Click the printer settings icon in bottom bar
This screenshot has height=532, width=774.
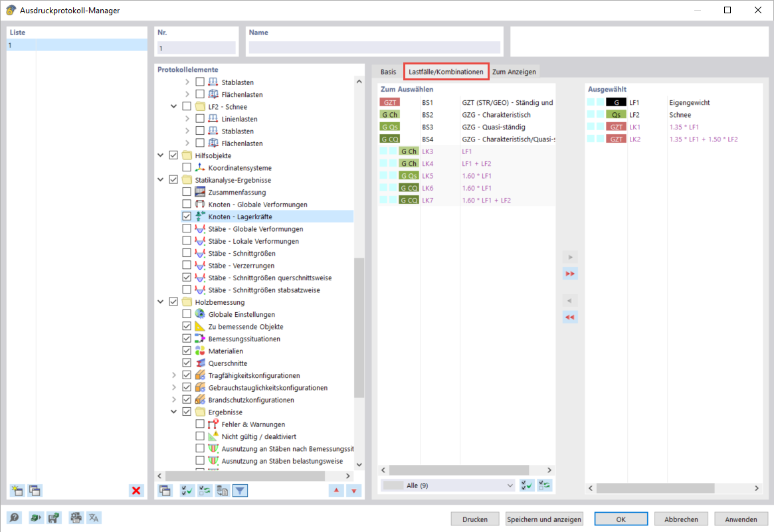point(76,517)
